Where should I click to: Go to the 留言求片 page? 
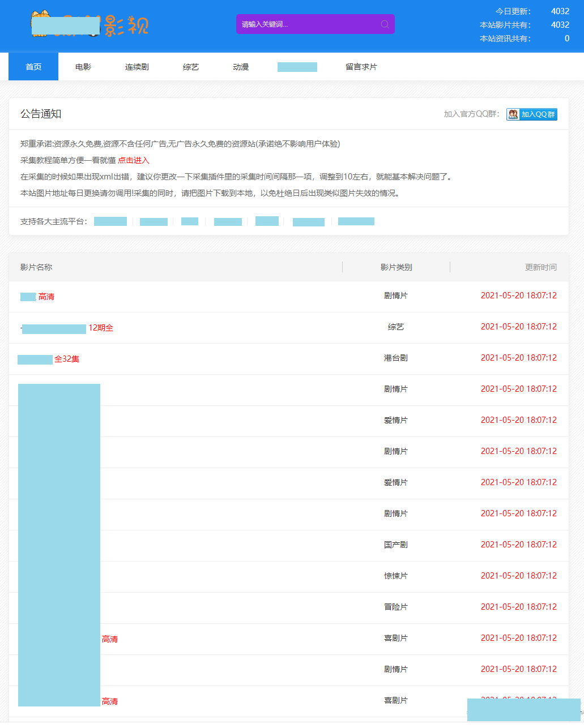point(361,66)
